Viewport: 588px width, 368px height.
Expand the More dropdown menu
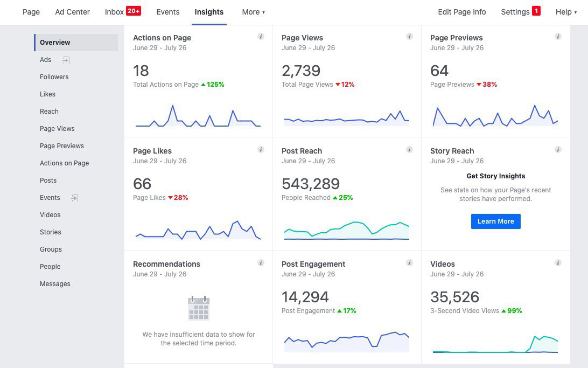[x=253, y=12]
